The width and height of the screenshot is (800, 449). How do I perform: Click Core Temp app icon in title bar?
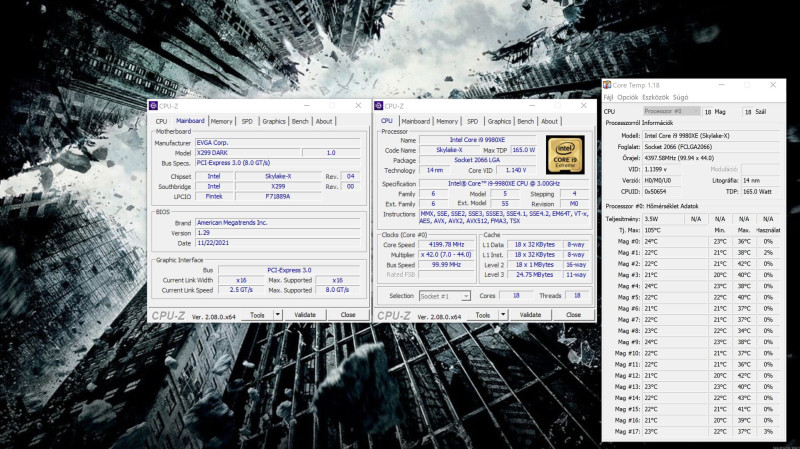(607, 85)
